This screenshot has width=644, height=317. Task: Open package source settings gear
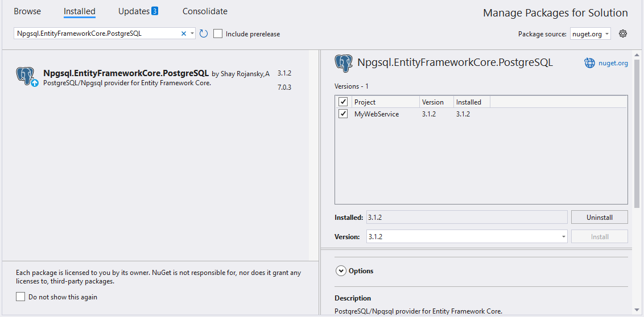click(x=623, y=34)
